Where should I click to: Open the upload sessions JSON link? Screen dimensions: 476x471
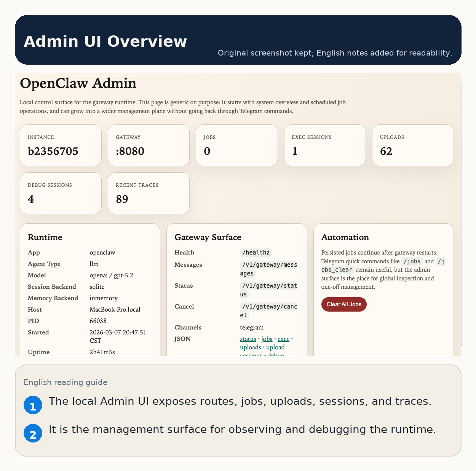coord(275,347)
